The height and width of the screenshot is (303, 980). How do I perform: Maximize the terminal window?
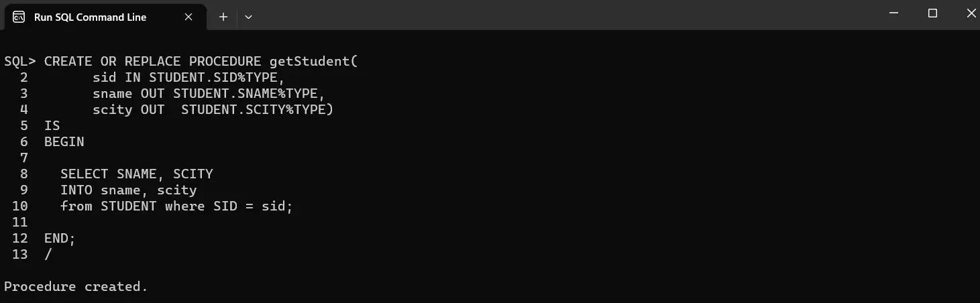pos(932,13)
